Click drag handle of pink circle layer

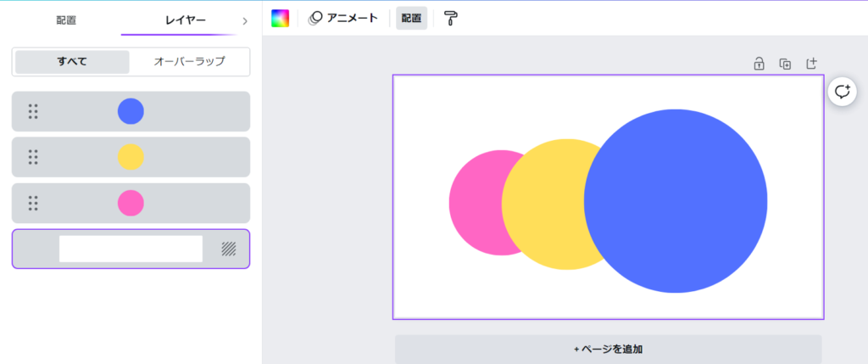[33, 203]
